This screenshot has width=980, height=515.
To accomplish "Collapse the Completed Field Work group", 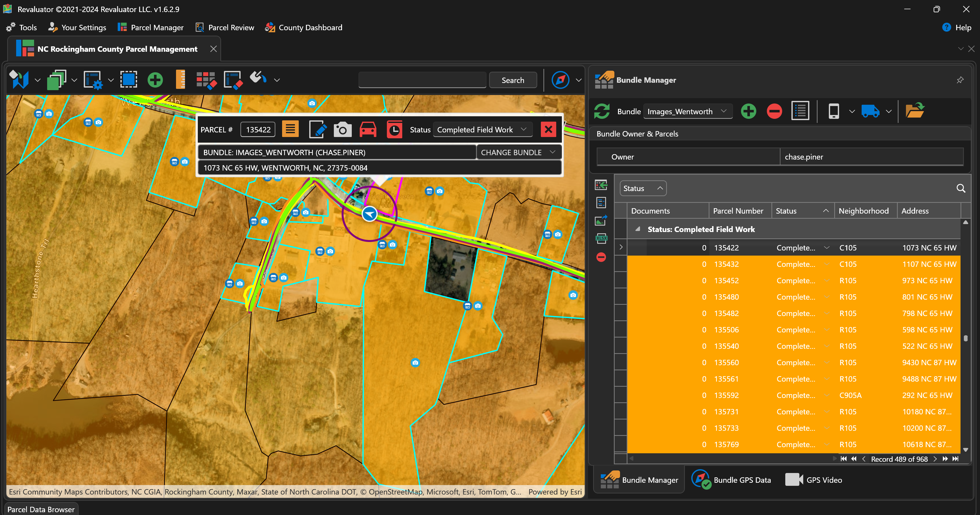I will 638,229.
